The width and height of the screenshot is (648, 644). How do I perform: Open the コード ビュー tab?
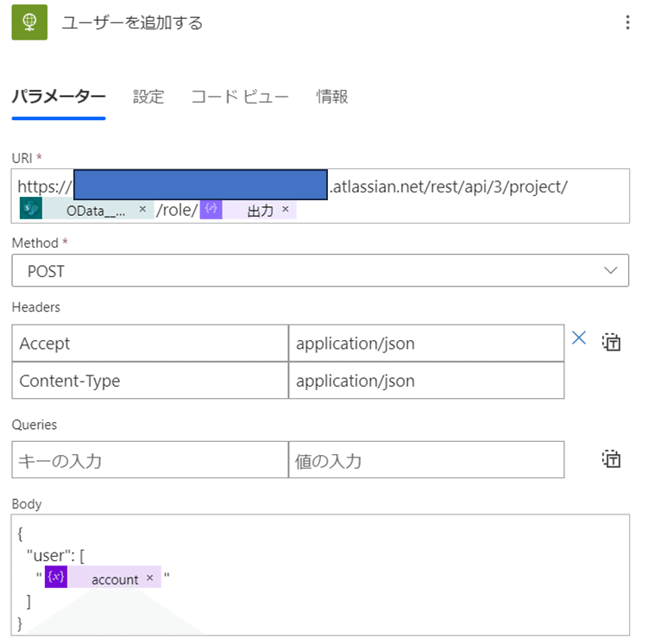(240, 97)
